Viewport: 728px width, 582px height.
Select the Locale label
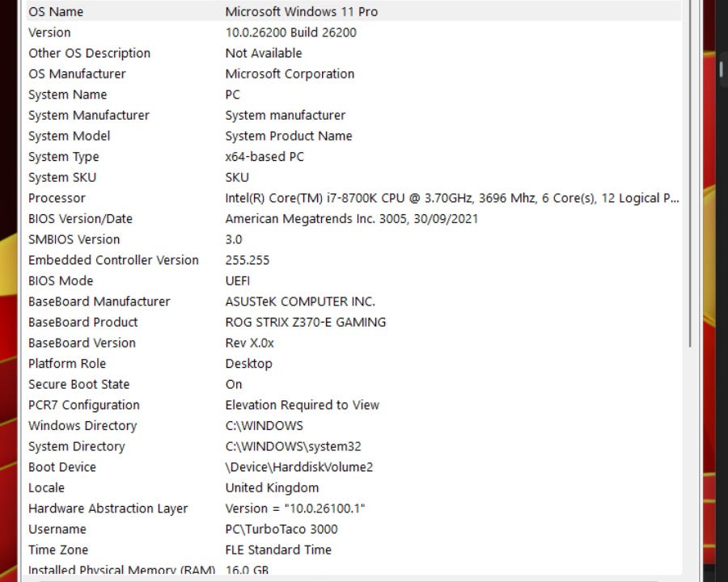[46, 487]
